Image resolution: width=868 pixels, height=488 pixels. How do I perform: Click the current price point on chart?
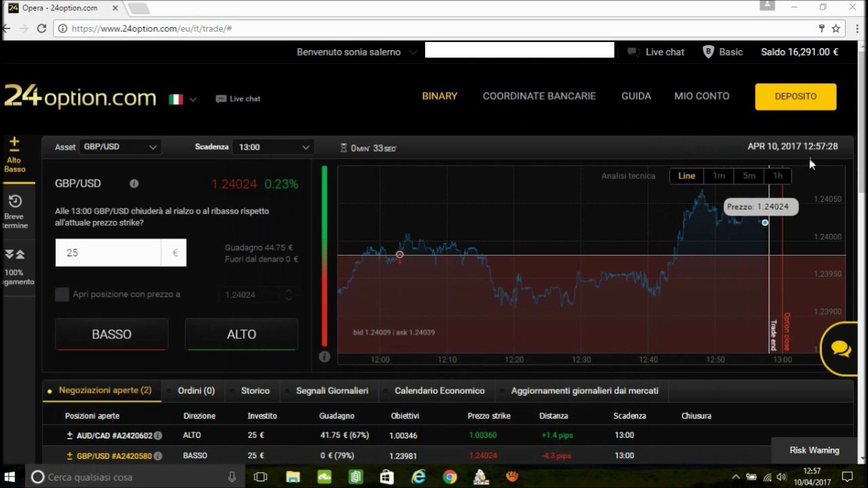(765, 222)
